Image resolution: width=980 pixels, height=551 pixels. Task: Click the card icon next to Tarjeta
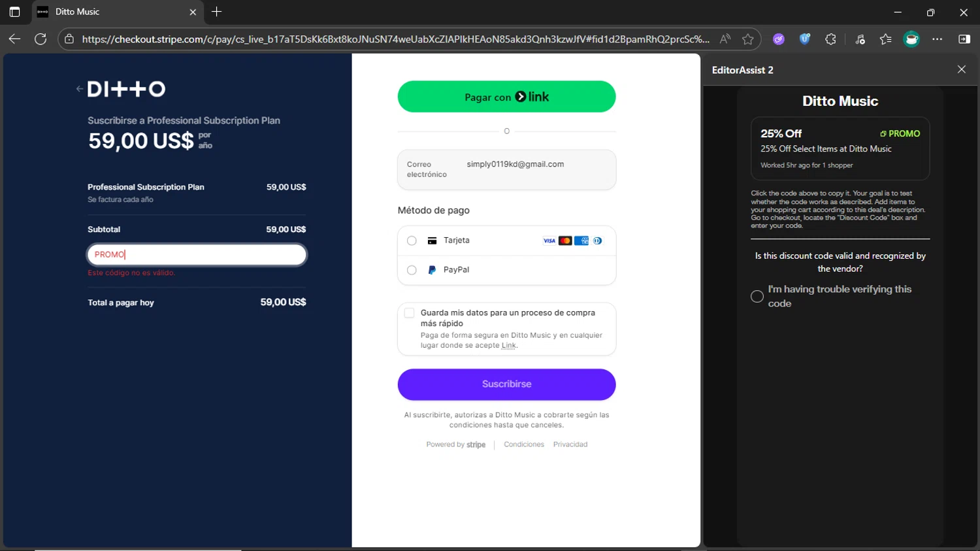[x=432, y=241]
